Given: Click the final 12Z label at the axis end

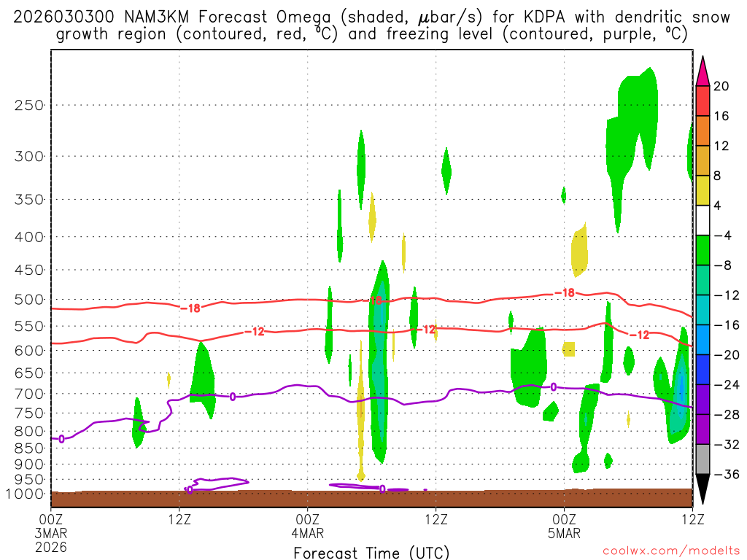Looking at the screenshot, I should pyautogui.click(x=693, y=519).
